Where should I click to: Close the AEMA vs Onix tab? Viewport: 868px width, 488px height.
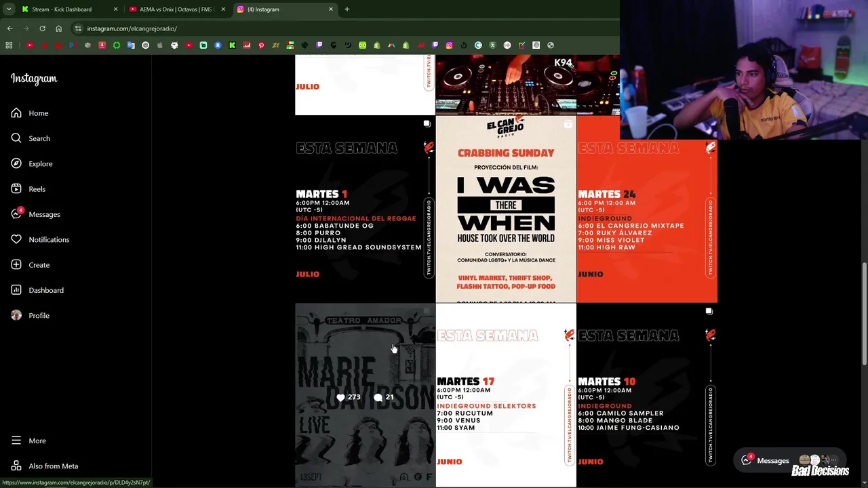pyautogui.click(x=223, y=9)
